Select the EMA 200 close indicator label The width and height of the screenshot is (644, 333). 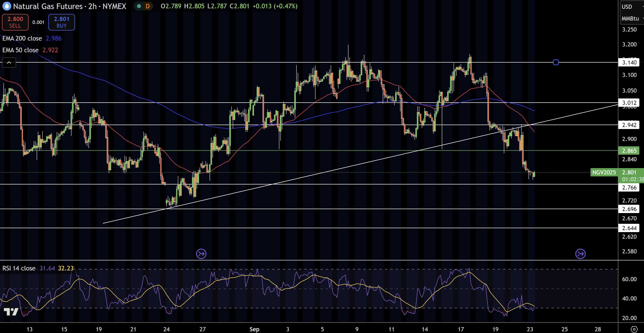(22, 38)
